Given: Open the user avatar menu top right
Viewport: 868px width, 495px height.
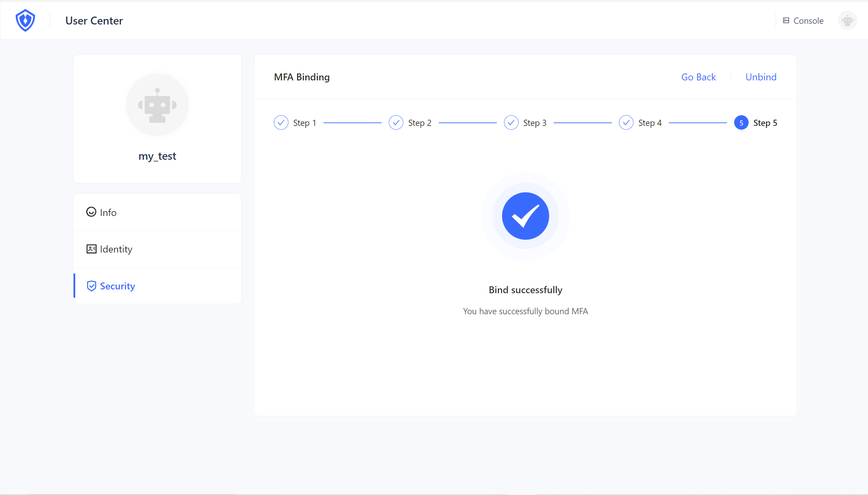Looking at the screenshot, I should tap(847, 21).
